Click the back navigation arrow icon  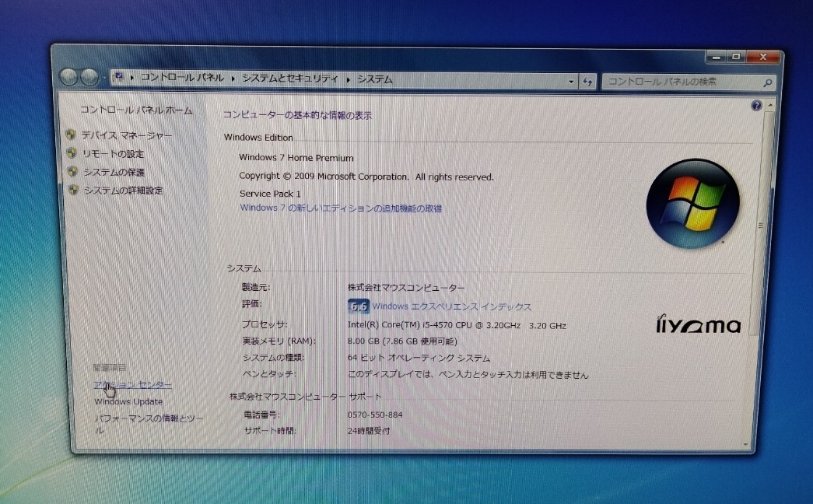tap(70, 77)
